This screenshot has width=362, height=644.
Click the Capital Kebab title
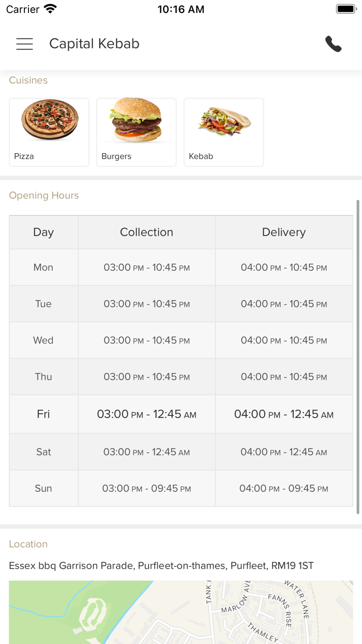pos(94,44)
